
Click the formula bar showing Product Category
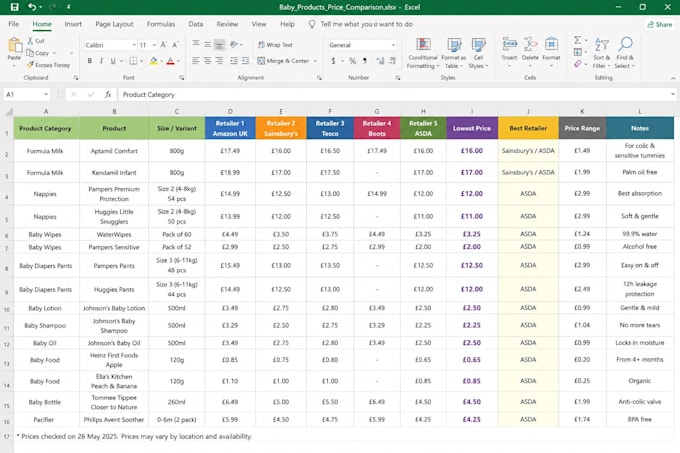pos(395,95)
